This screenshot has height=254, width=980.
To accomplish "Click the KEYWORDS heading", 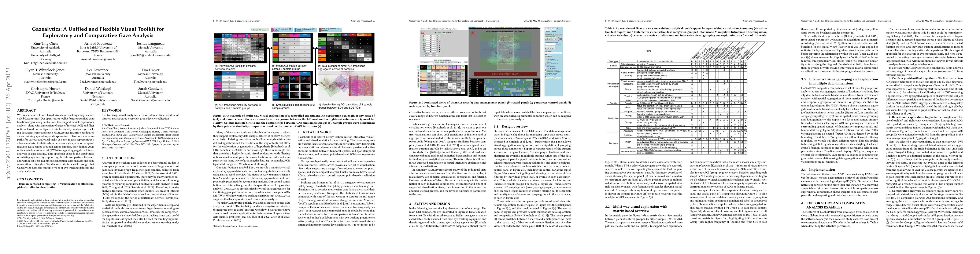I will 112,110.
